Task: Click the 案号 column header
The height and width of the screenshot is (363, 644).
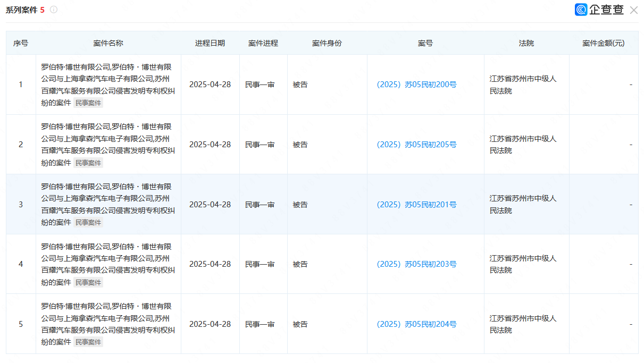Action: tap(425, 43)
